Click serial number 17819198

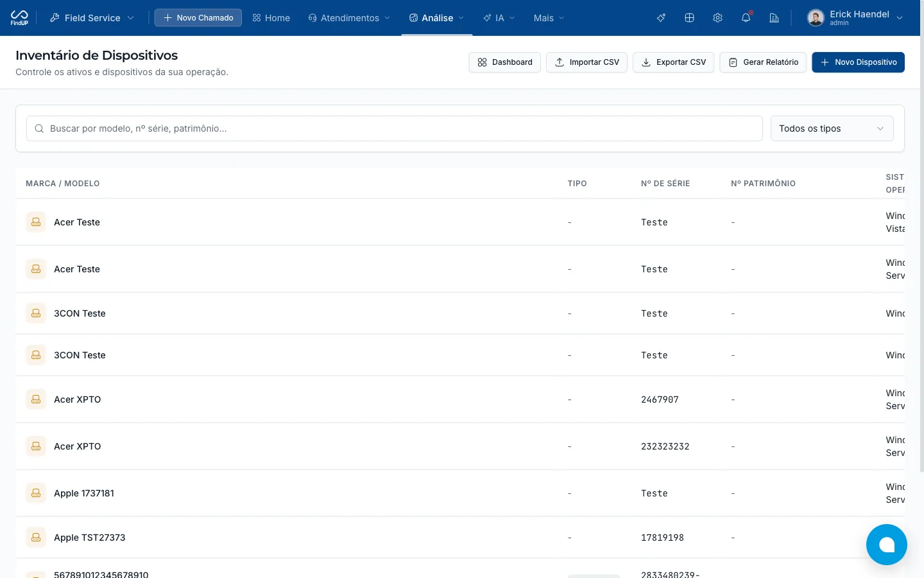[x=662, y=538]
